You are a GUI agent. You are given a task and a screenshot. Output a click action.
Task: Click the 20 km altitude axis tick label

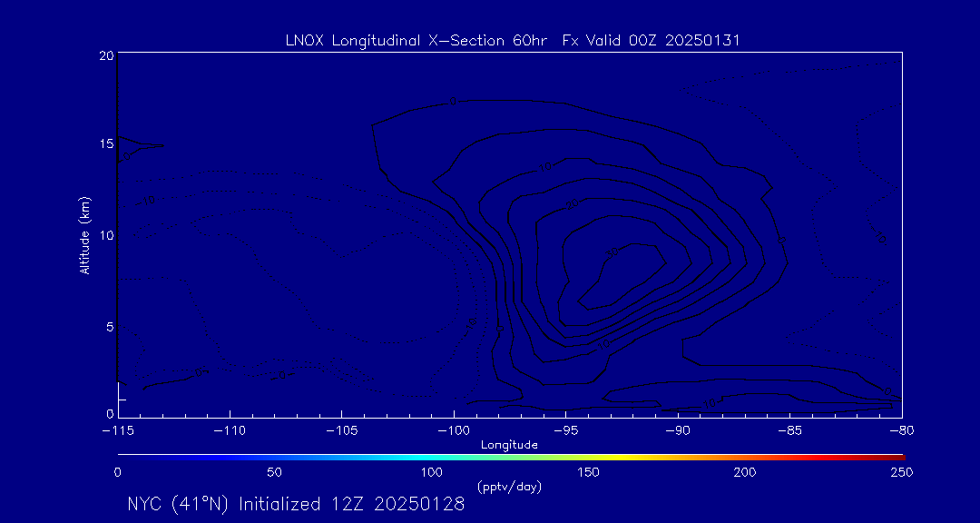(x=106, y=55)
